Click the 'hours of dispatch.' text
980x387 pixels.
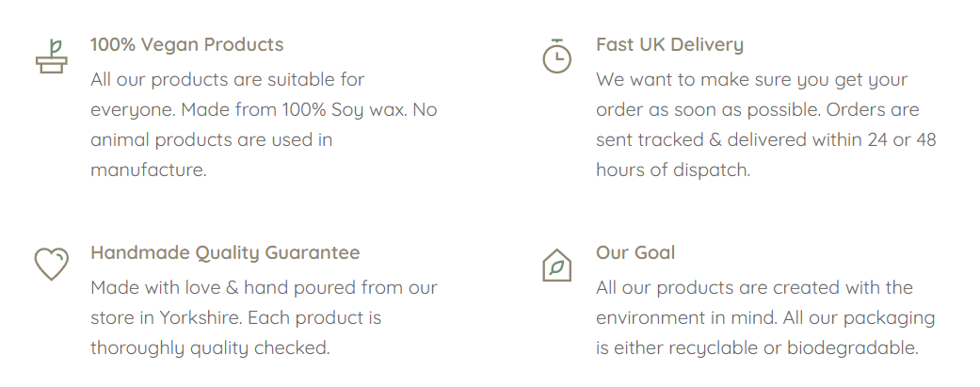(672, 169)
